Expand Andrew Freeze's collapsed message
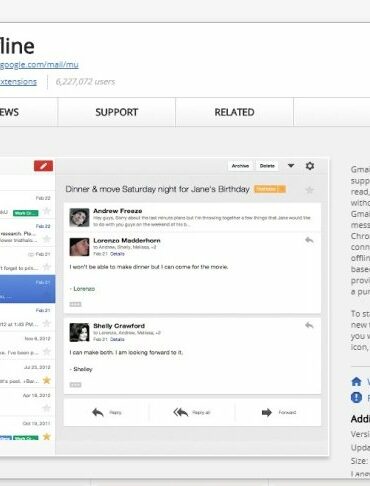The image size is (370, 486). tap(192, 217)
